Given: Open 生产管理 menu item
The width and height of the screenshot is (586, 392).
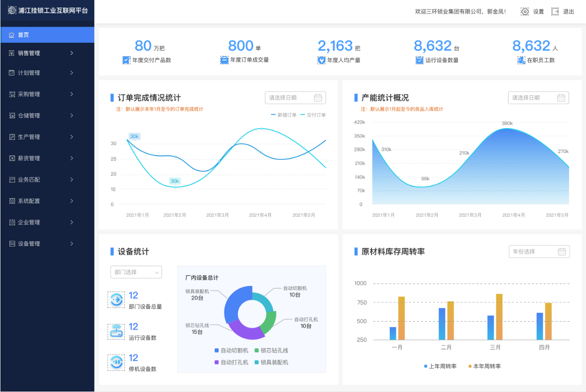Looking at the screenshot, I should click(x=29, y=137).
